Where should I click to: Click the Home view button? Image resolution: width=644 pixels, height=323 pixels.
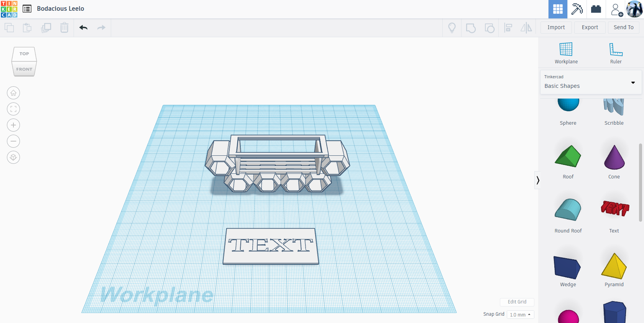[x=13, y=93]
